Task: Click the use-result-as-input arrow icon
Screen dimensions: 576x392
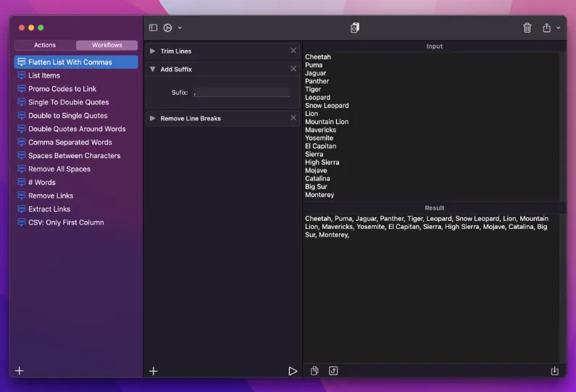Action: point(333,371)
